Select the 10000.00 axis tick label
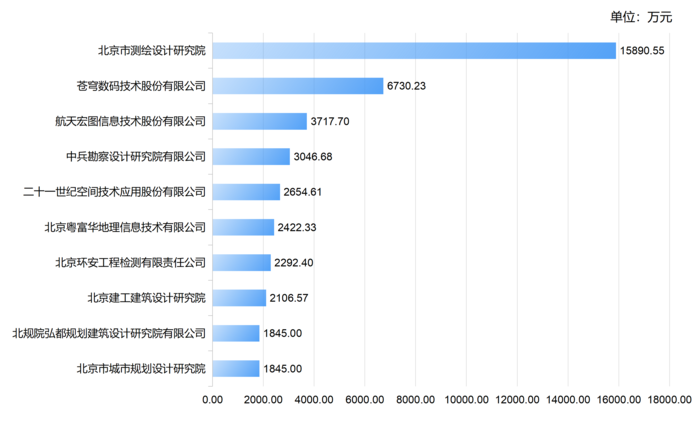 [x=467, y=400]
